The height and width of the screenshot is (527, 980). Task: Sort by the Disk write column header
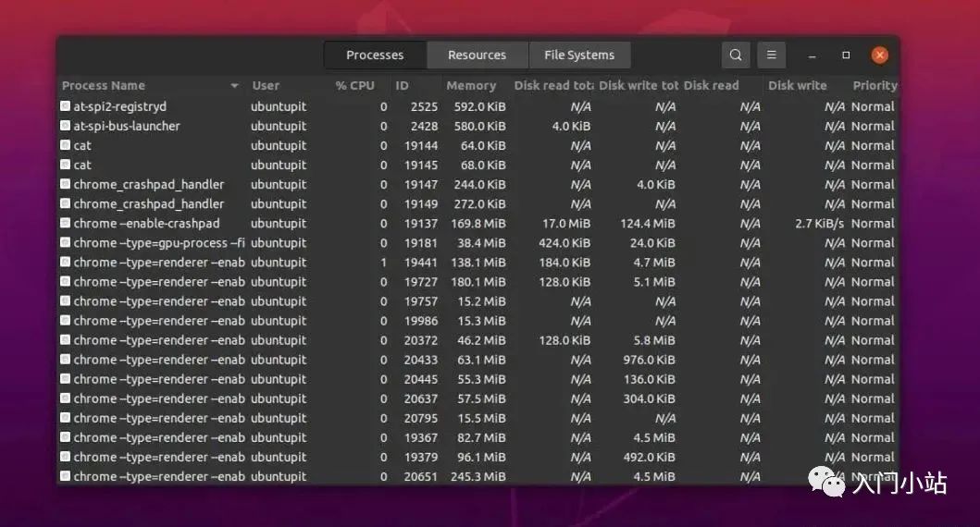click(x=798, y=86)
